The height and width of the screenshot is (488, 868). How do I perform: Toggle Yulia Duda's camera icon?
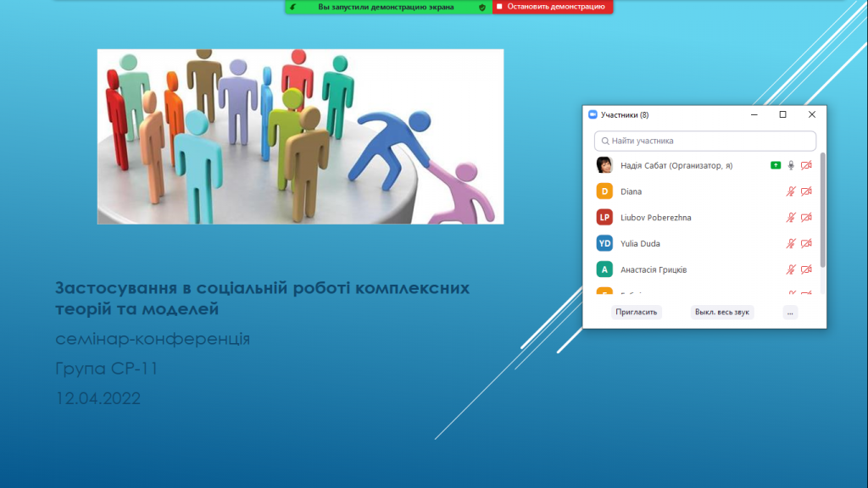pyautogui.click(x=806, y=244)
